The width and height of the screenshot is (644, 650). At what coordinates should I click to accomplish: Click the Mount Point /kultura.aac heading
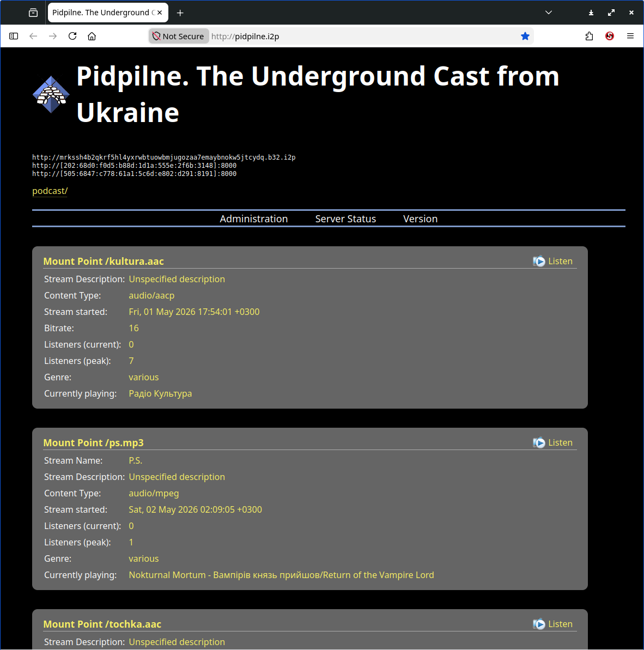pos(104,261)
